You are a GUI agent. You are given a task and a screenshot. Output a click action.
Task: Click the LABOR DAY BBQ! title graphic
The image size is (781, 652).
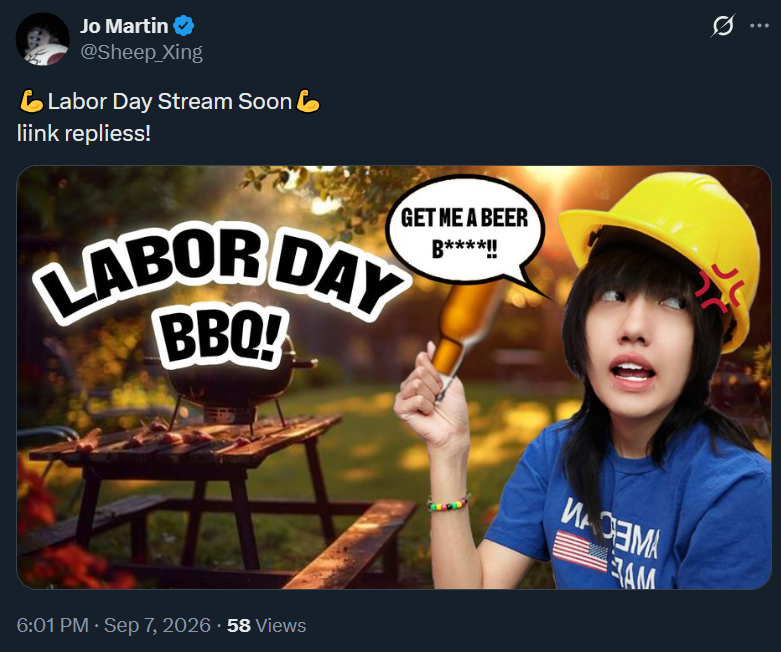(x=220, y=296)
